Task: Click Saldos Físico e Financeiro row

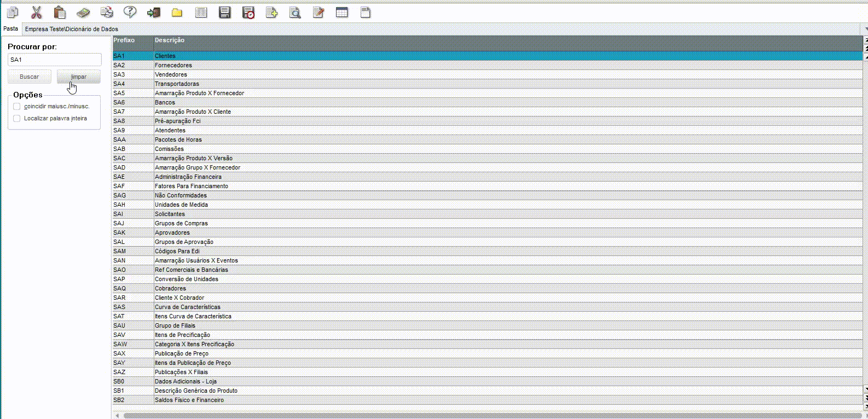Action: (x=488, y=400)
